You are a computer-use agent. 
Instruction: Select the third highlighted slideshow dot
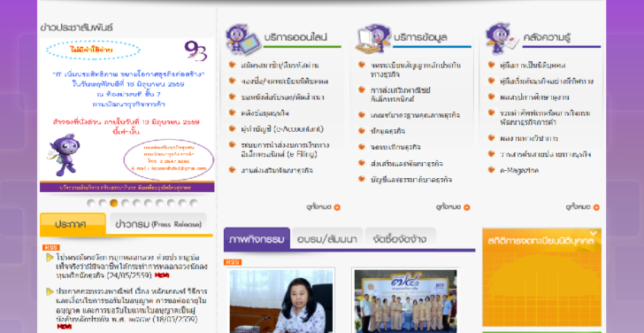pos(114,203)
